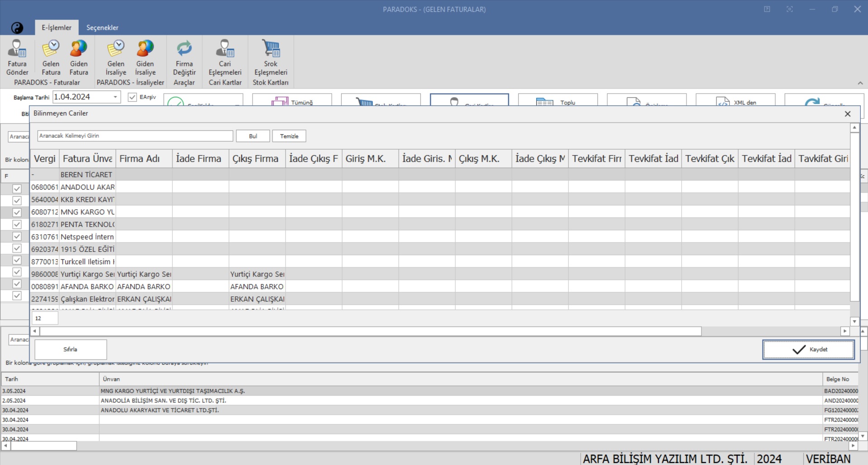Image resolution: width=868 pixels, height=465 pixels.
Task: Click the Firma Değiştir icon
Action: click(x=184, y=57)
